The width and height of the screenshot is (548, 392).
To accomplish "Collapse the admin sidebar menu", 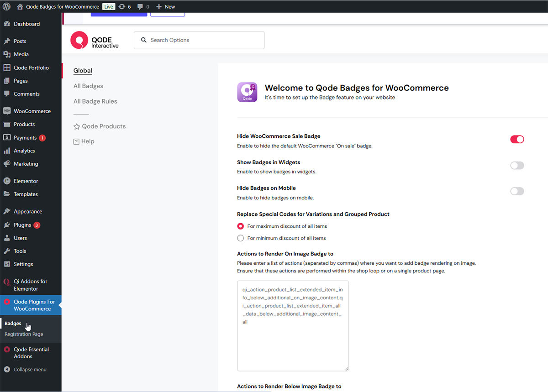I will point(30,370).
